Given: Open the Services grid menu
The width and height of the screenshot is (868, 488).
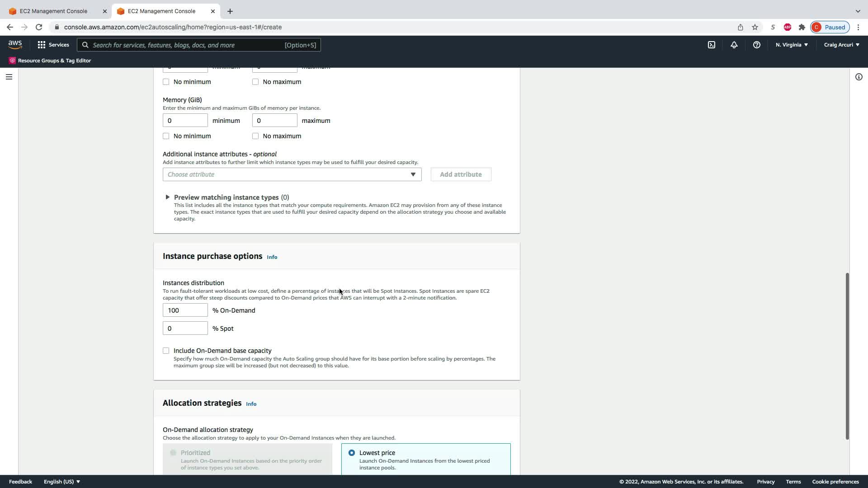Looking at the screenshot, I should point(53,45).
